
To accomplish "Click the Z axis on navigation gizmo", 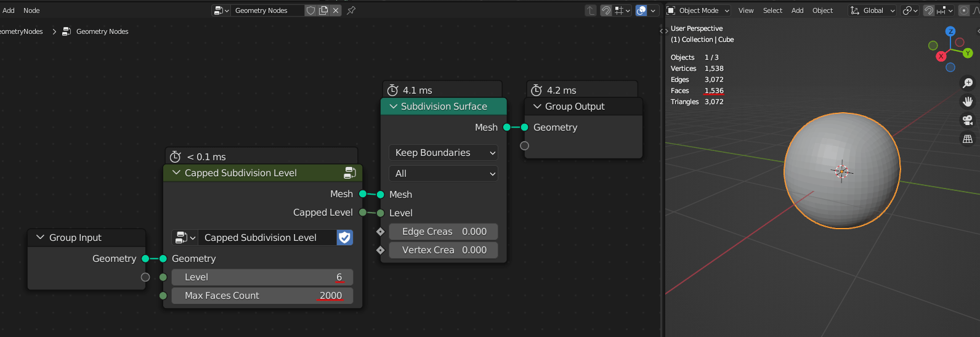I will 950,31.
